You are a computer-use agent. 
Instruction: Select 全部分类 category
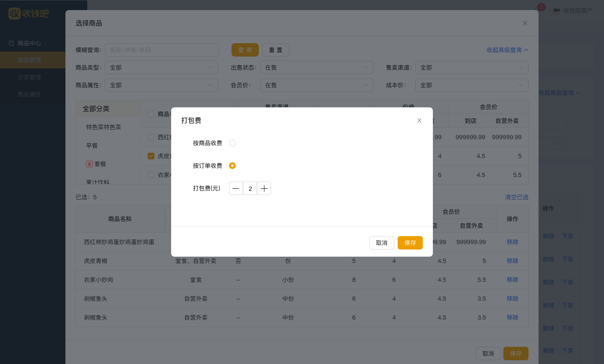108,109
